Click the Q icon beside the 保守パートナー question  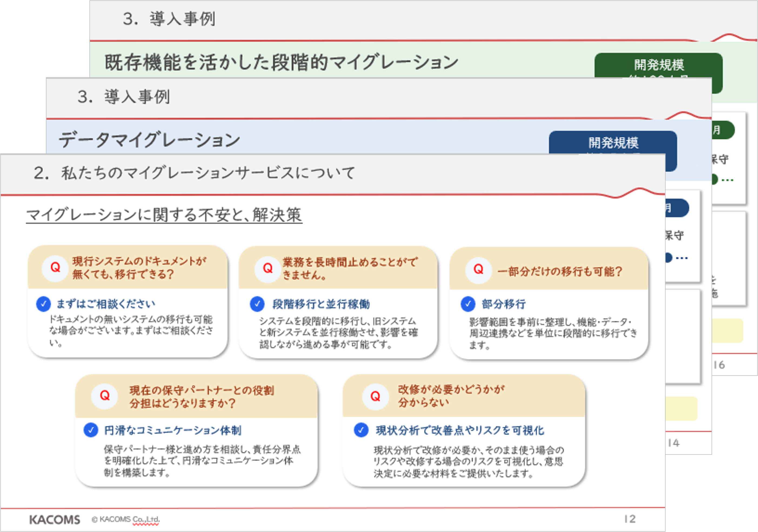click(105, 396)
